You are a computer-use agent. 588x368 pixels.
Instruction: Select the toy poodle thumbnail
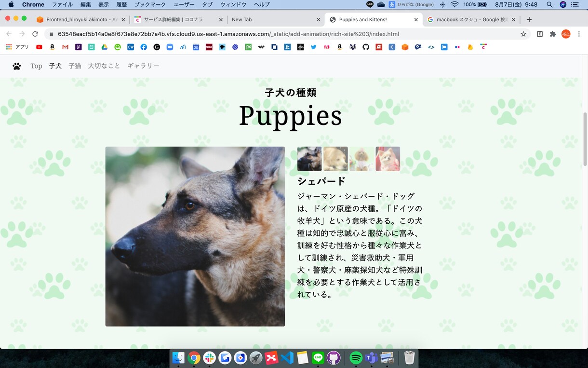pos(361,159)
